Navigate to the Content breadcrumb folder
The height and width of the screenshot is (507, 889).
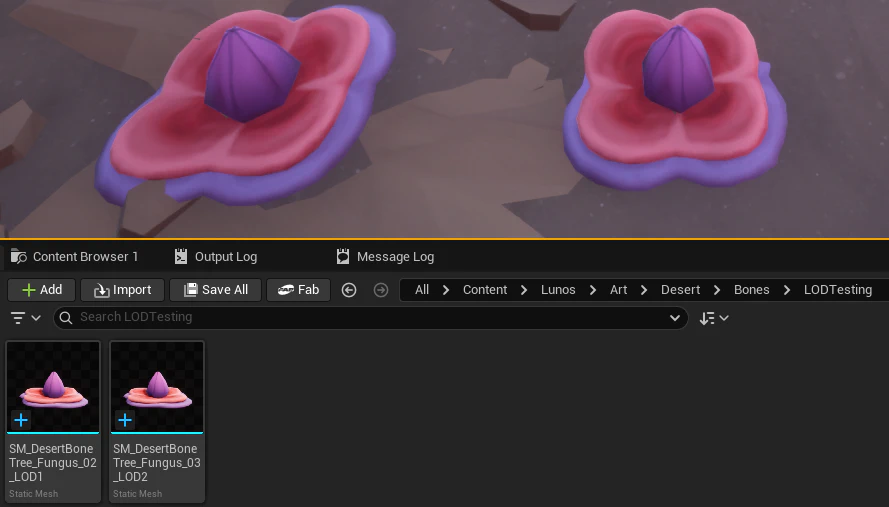485,290
